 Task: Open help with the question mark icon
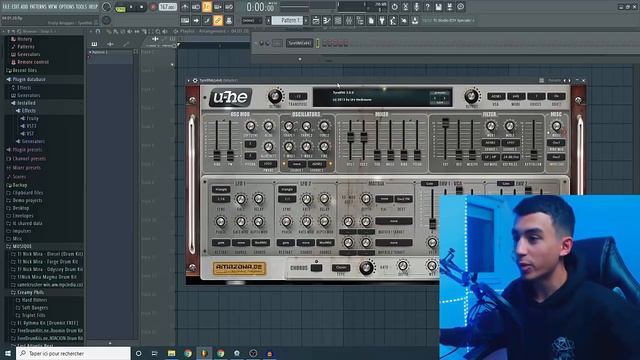click(427, 7)
